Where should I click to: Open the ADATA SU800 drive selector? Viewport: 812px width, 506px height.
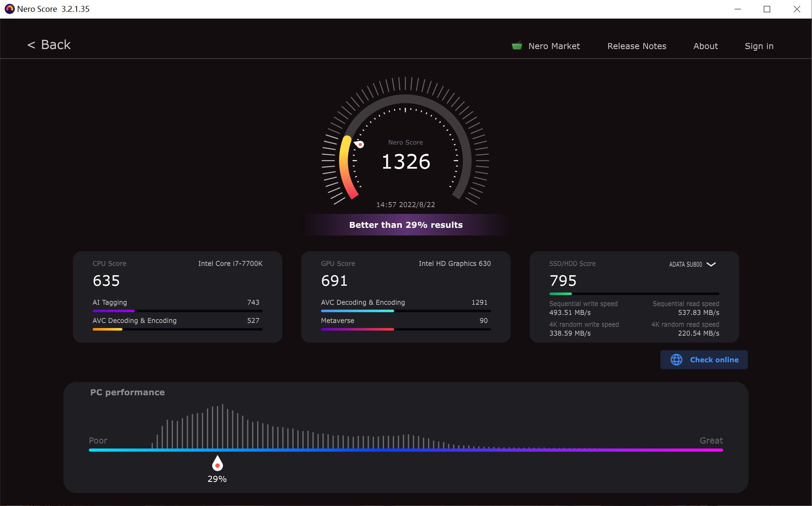coord(686,264)
